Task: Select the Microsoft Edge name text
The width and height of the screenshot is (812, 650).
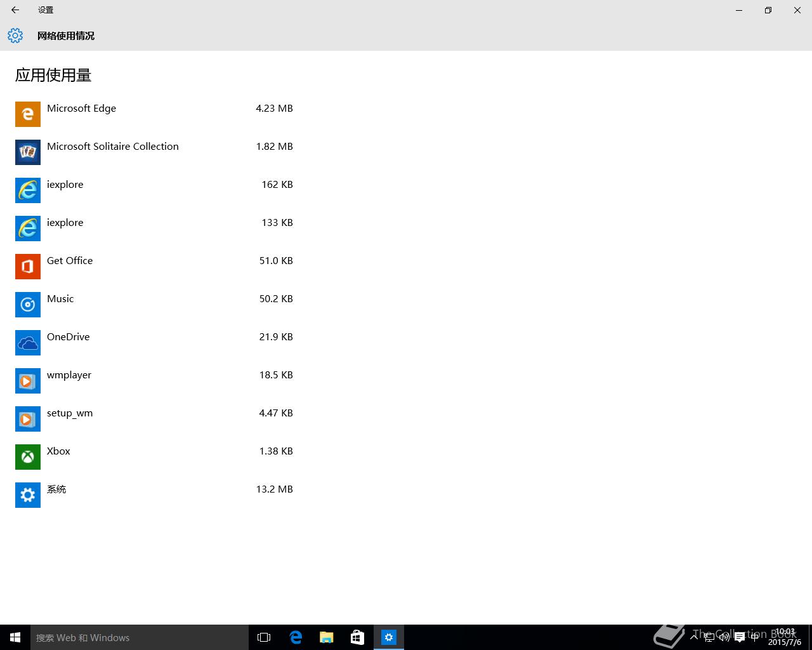Action: tap(81, 109)
